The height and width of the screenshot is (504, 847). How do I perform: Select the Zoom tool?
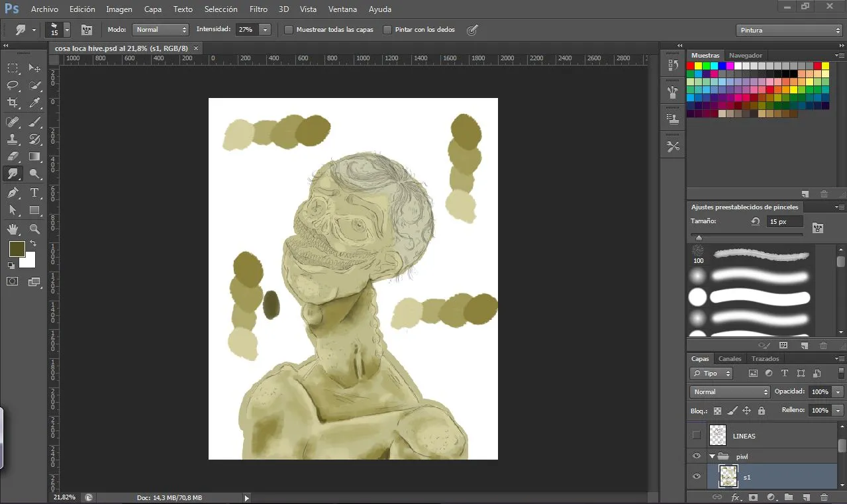pyautogui.click(x=35, y=229)
